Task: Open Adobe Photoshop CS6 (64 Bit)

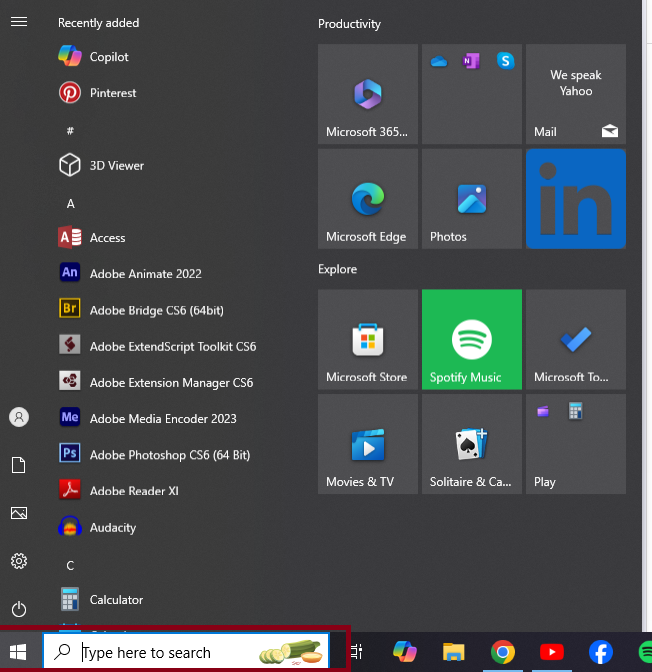Action: (x=154, y=454)
